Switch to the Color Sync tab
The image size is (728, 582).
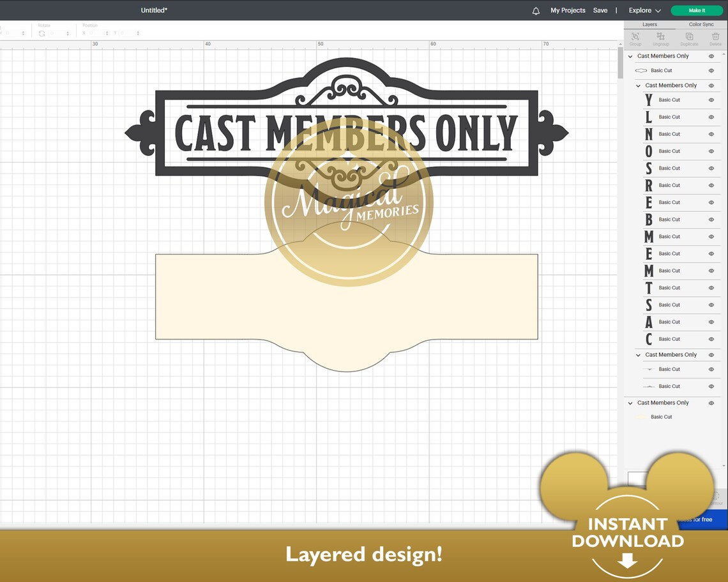[x=701, y=24]
